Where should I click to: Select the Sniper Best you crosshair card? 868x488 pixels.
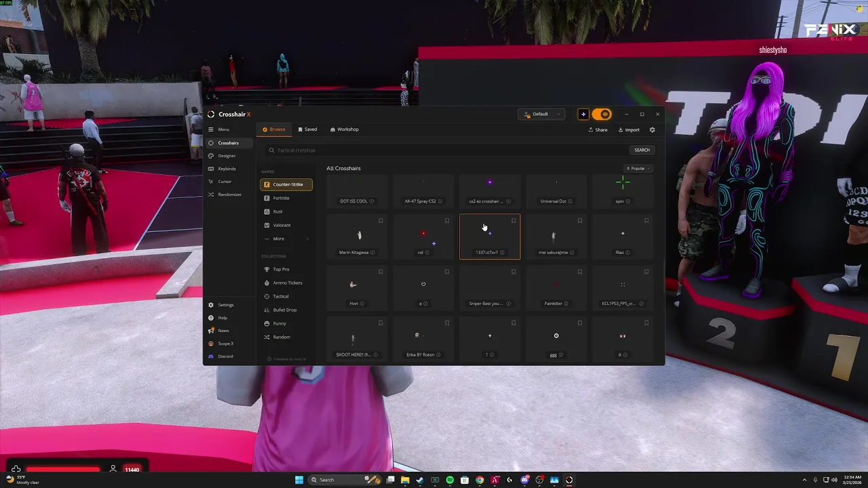click(490, 287)
